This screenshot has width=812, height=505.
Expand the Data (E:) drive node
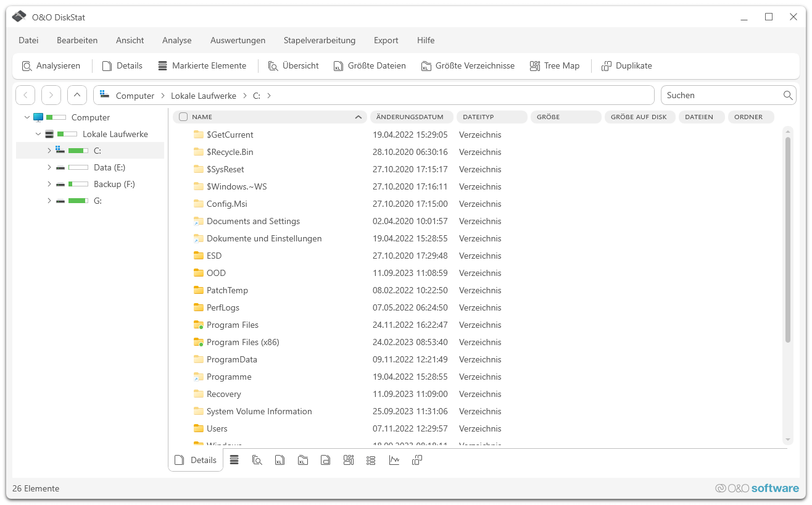point(49,167)
